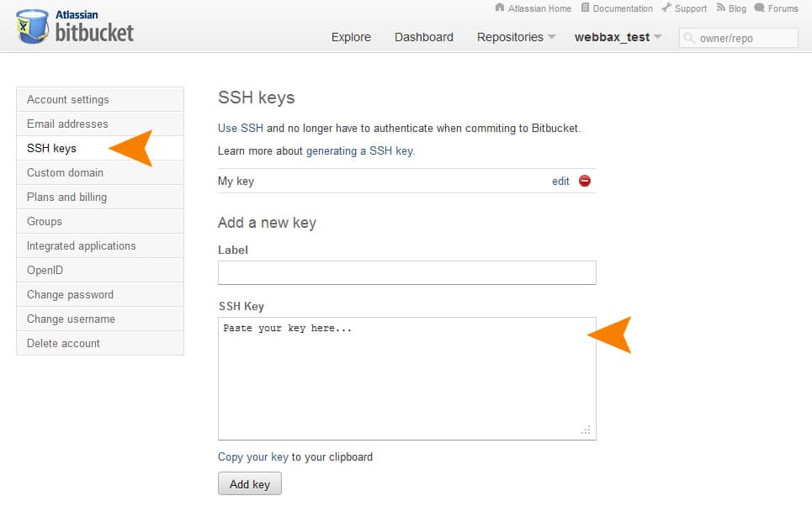Click the Atlassian Home house icon
The image size is (812, 517).
pyautogui.click(x=500, y=8)
